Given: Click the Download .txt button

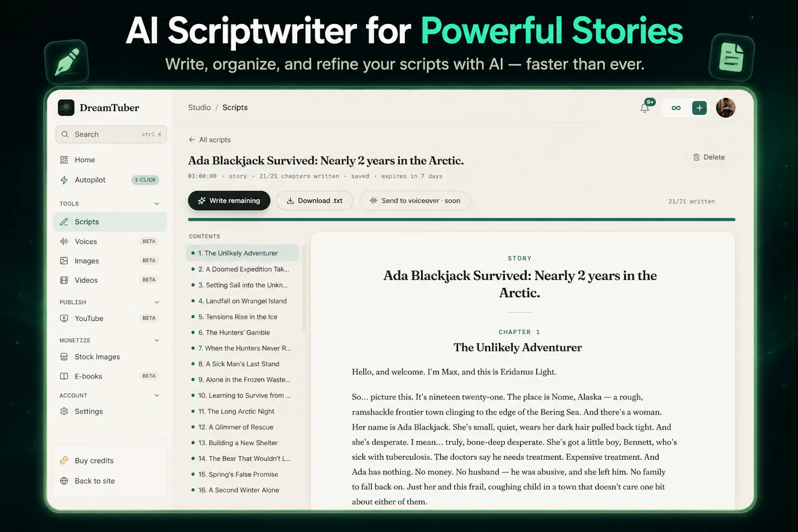Looking at the screenshot, I should coord(315,200).
